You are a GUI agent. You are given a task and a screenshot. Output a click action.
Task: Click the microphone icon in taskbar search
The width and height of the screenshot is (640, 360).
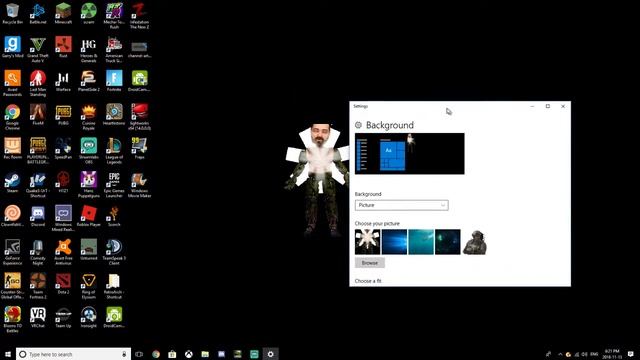tap(124, 354)
